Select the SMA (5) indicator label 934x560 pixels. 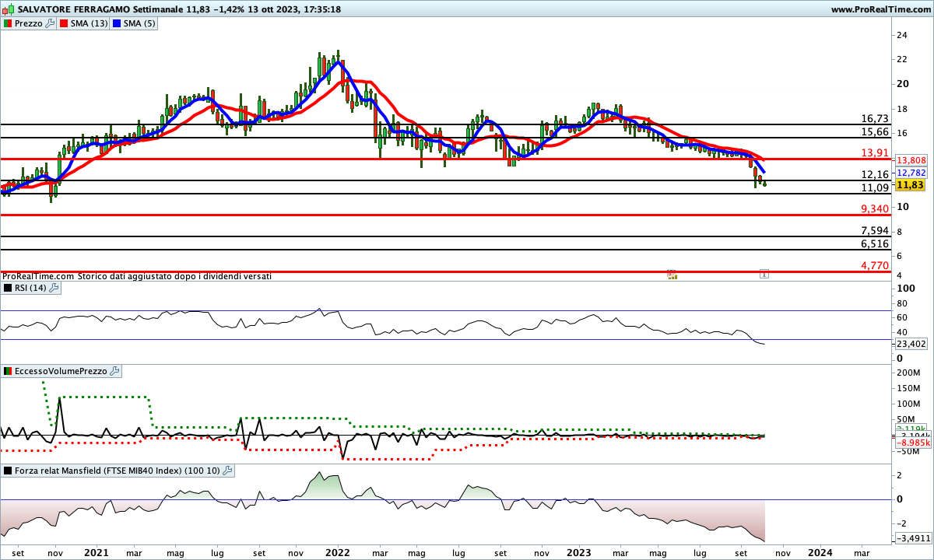point(140,23)
